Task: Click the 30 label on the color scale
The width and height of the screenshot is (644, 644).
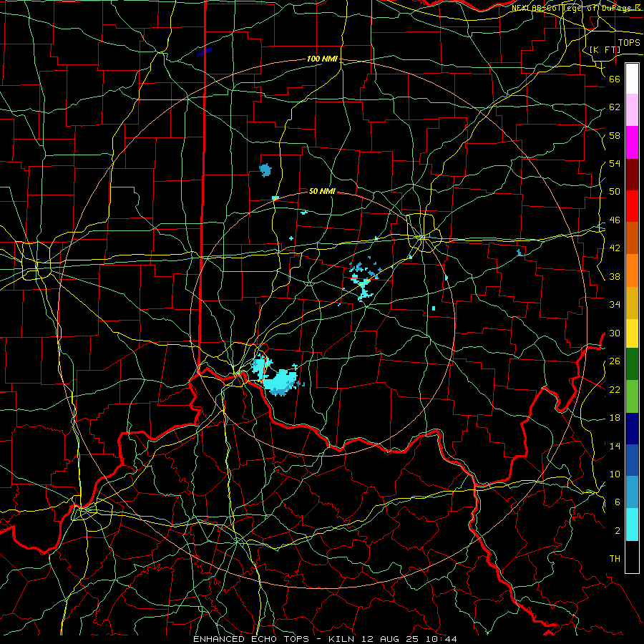Action: click(x=615, y=333)
